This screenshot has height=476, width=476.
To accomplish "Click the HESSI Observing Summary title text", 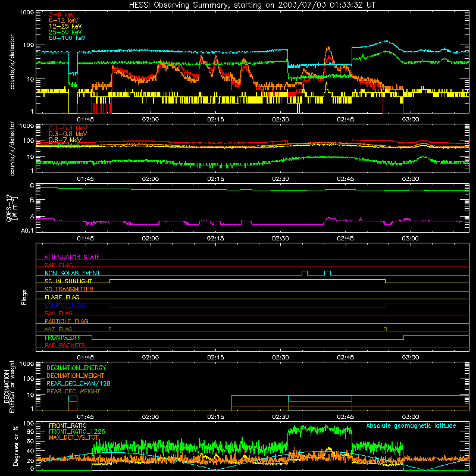I will (x=252, y=5).
